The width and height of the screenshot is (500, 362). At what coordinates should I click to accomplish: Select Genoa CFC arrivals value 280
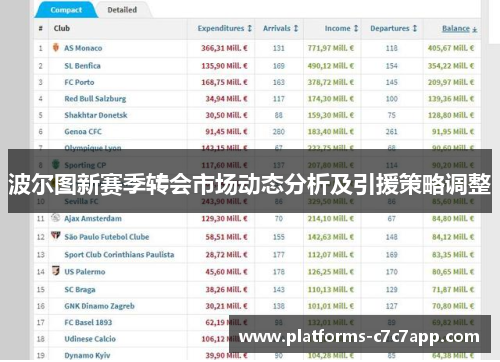point(279,132)
